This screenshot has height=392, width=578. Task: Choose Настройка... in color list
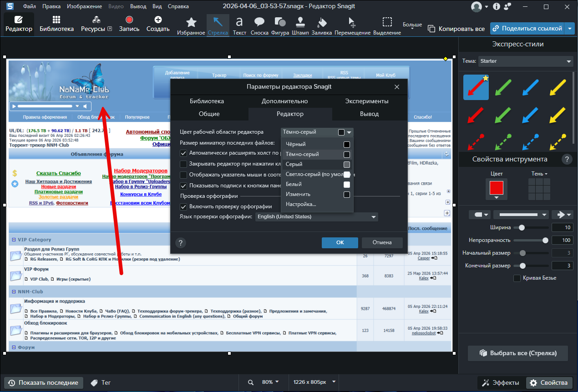coord(318,204)
